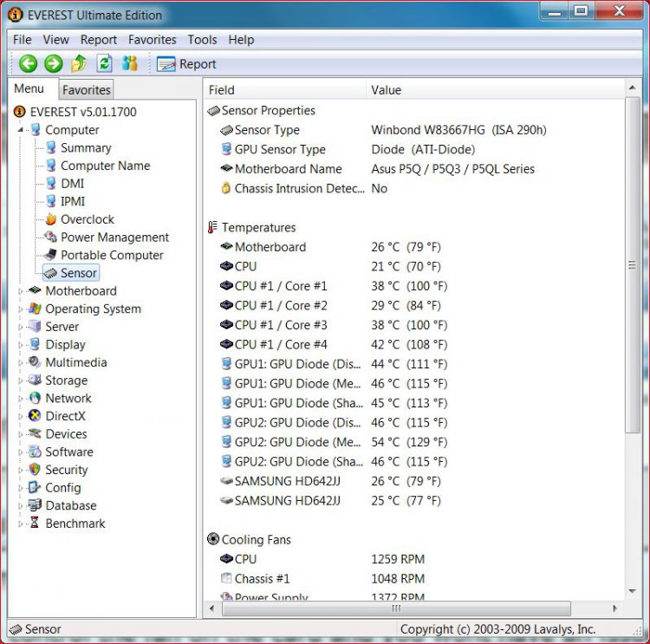The width and height of the screenshot is (650, 644).
Task: Open the File menu
Action: [x=22, y=40]
